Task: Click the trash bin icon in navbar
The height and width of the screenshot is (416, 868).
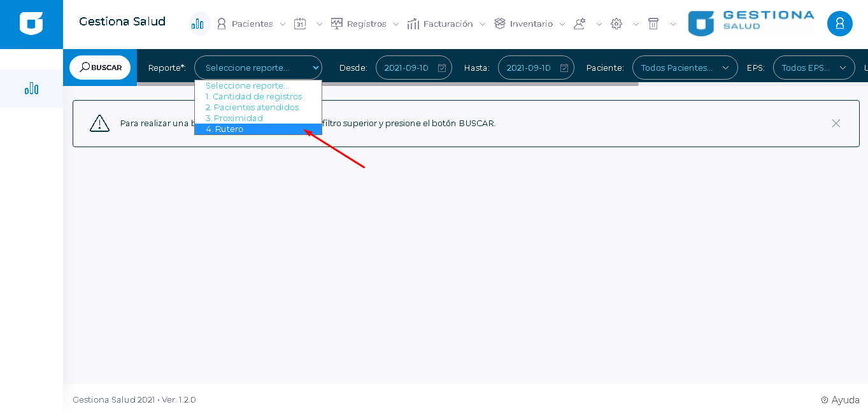Action: click(x=653, y=24)
